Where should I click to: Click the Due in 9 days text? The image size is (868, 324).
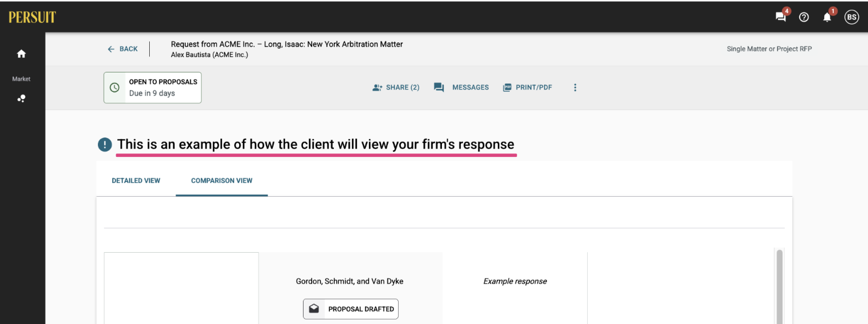point(152,93)
